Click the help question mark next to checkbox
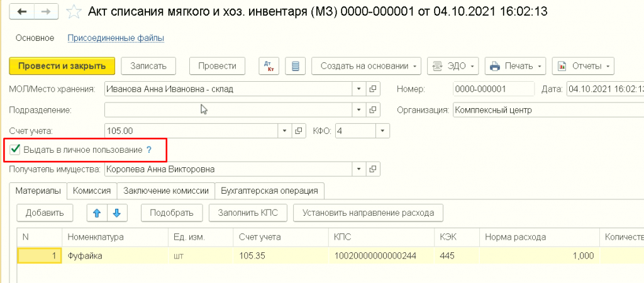Viewport: 644px width, 283px height. point(149,150)
